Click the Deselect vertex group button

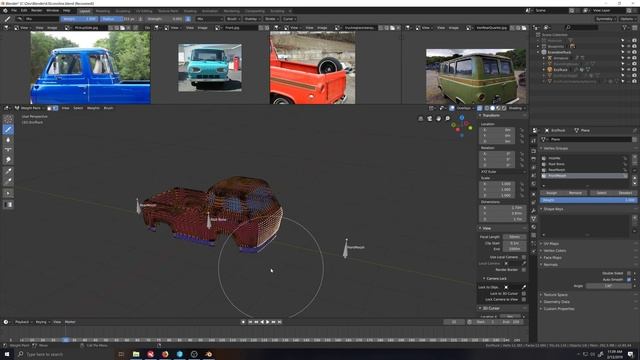pos(625,193)
